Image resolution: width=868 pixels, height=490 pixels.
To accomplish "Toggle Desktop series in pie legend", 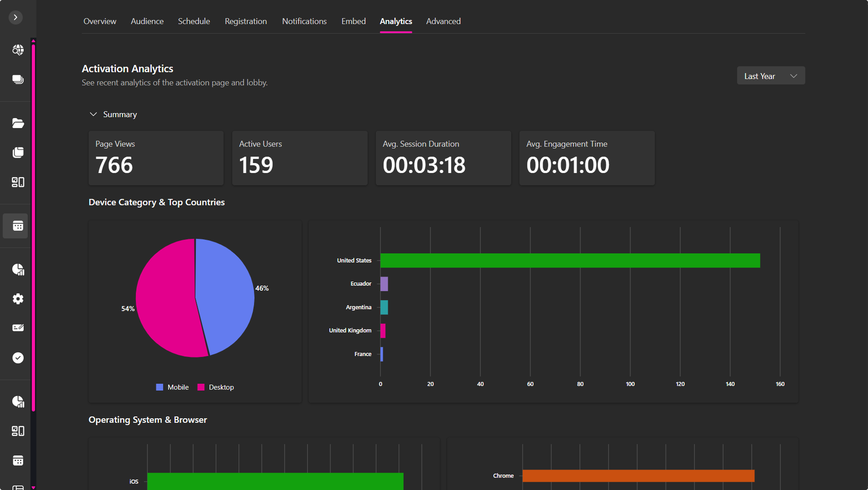I will (x=216, y=387).
